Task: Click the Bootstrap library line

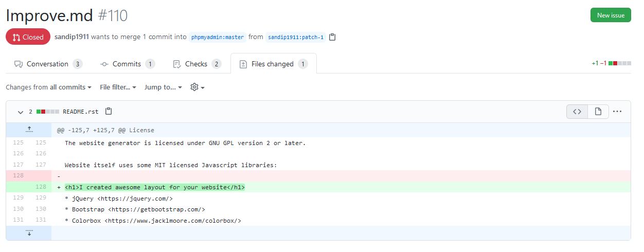Action: [x=135, y=210]
